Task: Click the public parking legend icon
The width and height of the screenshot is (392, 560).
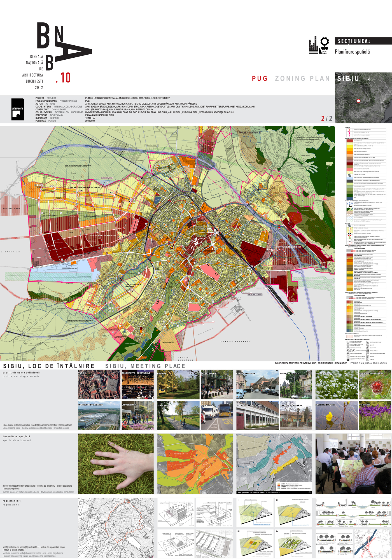Action: click(368, 351)
